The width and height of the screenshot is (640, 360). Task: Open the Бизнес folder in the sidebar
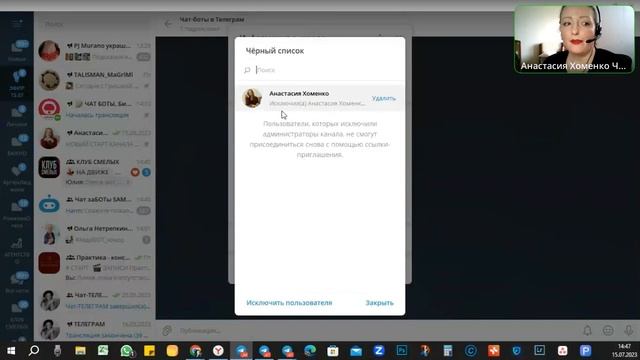click(x=17, y=145)
